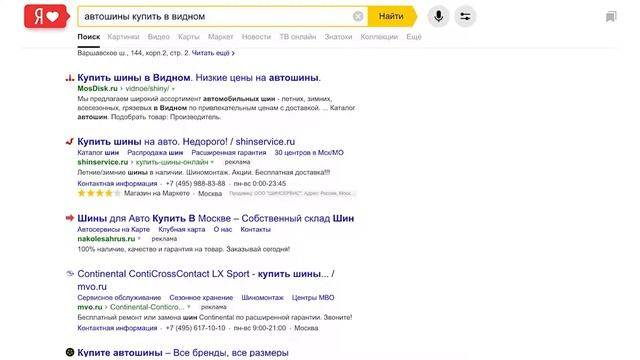
Task: Click favicon beside Купите автошины result
Action: pyautogui.click(x=70, y=352)
